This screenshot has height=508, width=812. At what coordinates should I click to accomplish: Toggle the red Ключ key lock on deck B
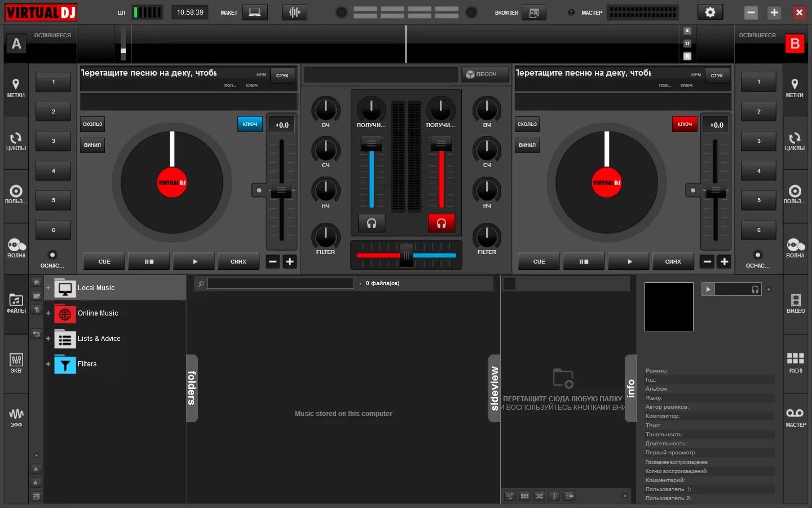[685, 124]
